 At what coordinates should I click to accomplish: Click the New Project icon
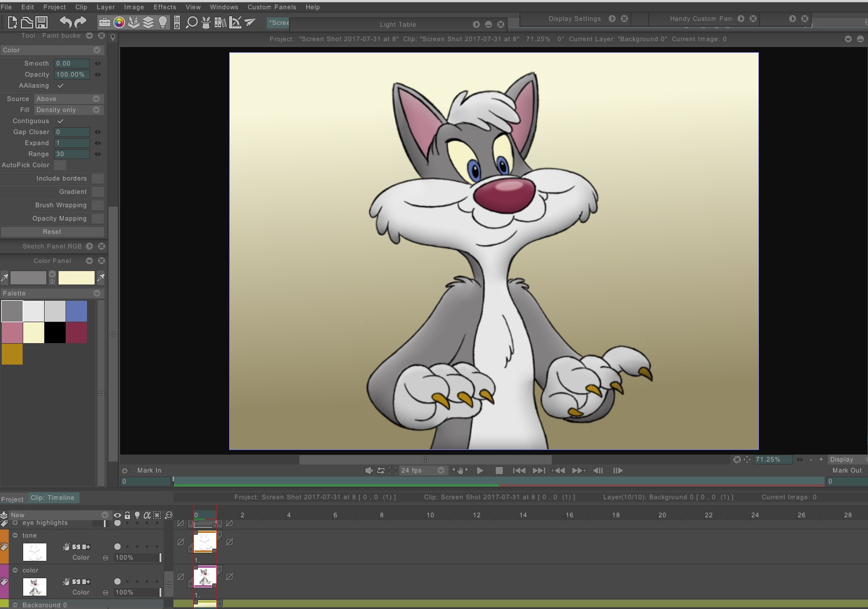click(12, 22)
